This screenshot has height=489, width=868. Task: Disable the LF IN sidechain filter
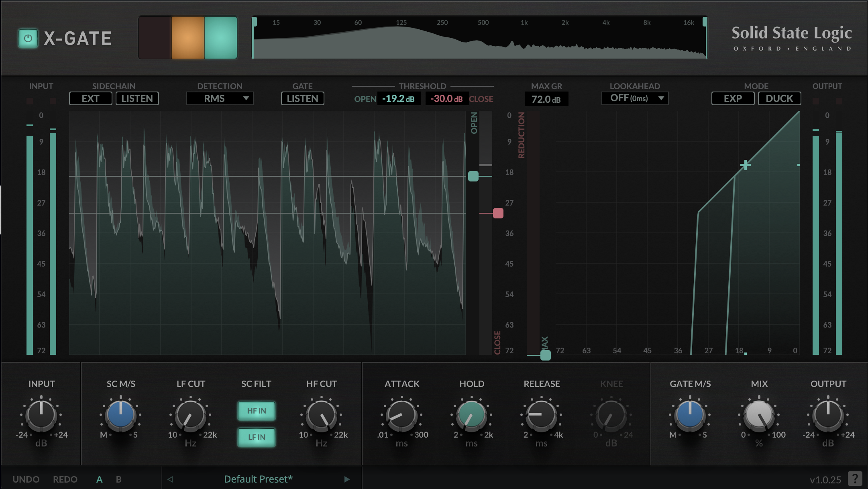click(256, 438)
